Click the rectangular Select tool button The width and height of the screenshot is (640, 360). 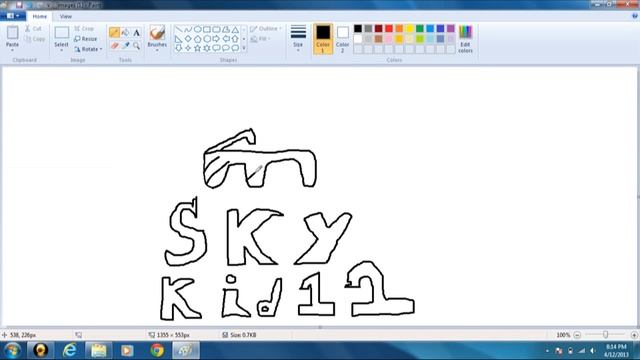pyautogui.click(x=62, y=33)
